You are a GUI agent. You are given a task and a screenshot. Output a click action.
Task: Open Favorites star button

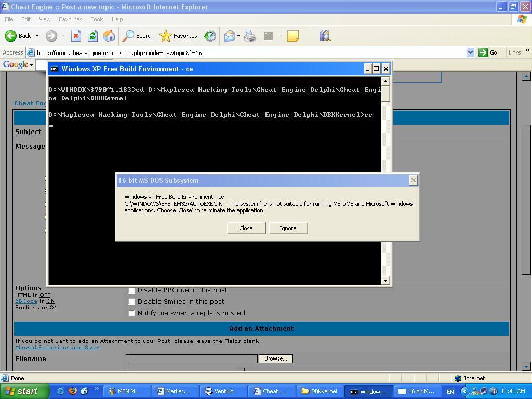tap(178, 36)
